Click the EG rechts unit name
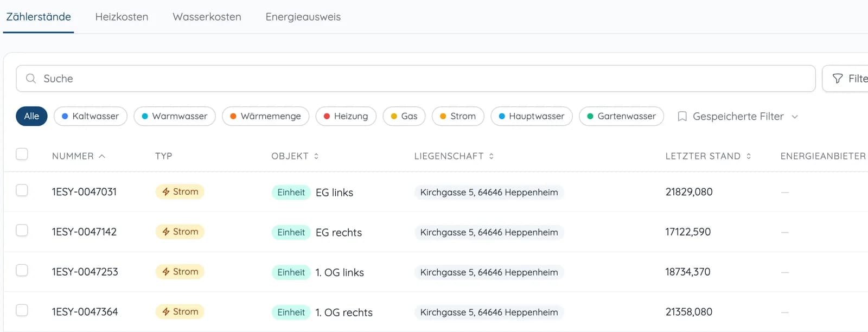868x332 pixels. (x=339, y=233)
